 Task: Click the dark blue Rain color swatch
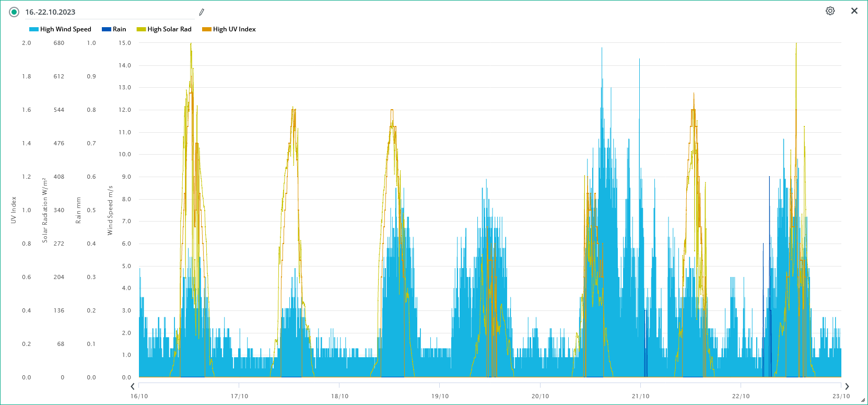107,29
